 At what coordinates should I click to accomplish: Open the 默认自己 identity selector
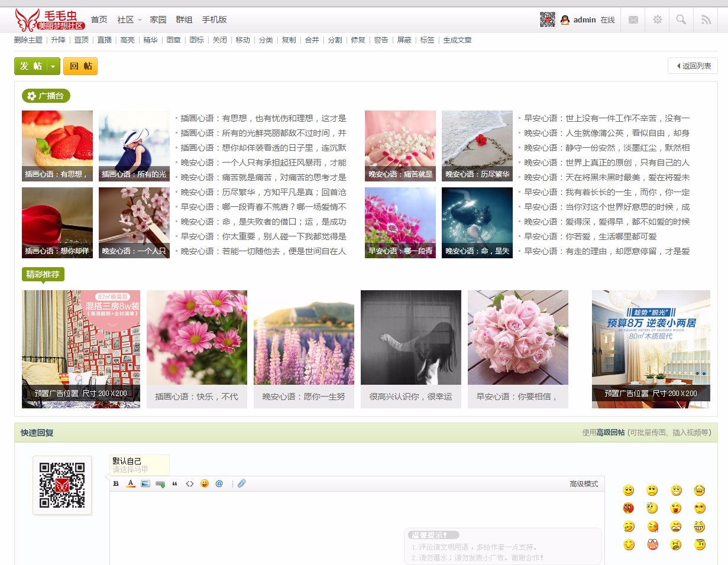pos(140,465)
